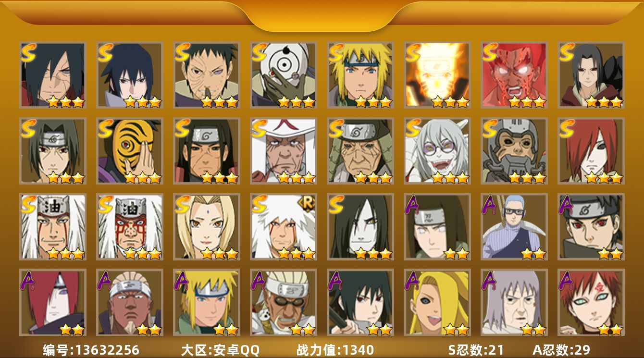Select the sage mode Jiraiya with red face markings
The width and height of the screenshot is (644, 358).
point(130,227)
